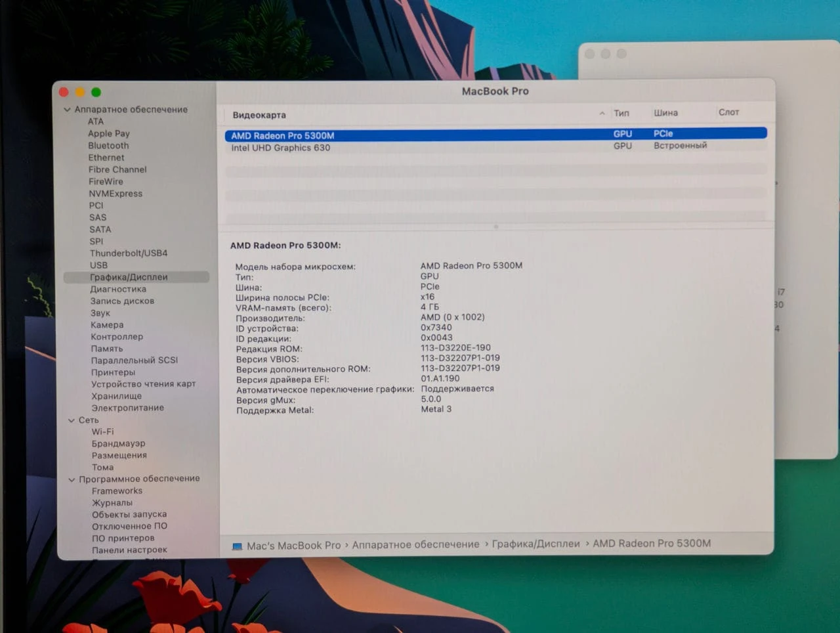Open Хранилище in the sidebar
The image size is (840, 633).
[116, 396]
